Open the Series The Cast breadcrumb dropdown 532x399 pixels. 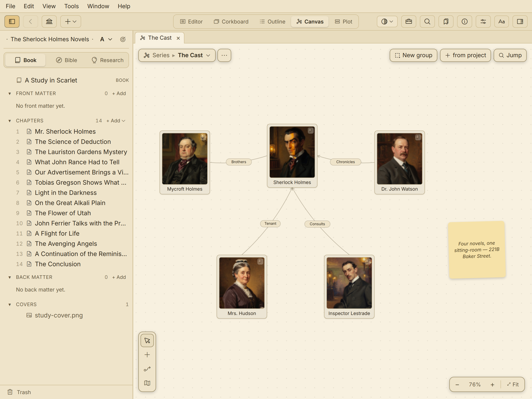coord(177,55)
